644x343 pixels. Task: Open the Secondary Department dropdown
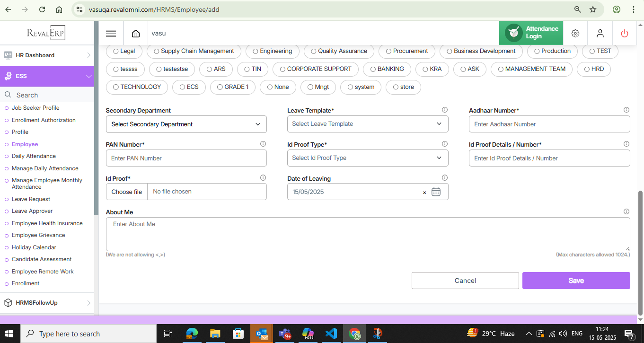click(186, 124)
